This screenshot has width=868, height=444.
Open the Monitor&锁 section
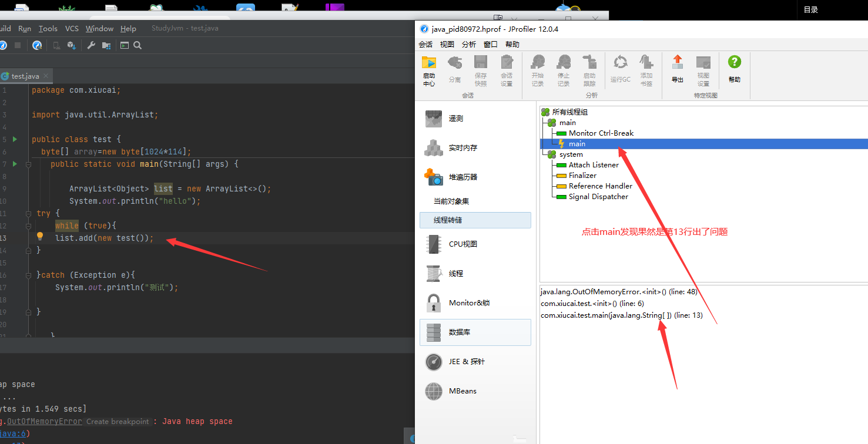click(475, 302)
